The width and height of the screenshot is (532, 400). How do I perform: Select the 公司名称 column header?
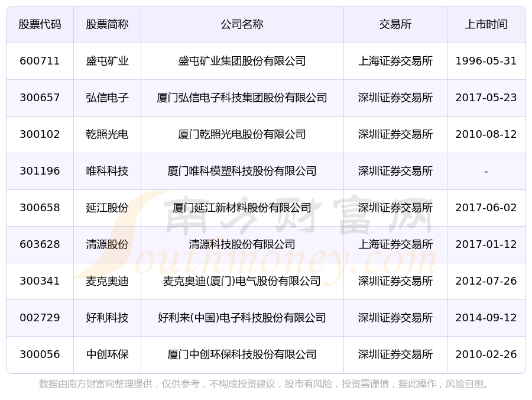coord(242,24)
